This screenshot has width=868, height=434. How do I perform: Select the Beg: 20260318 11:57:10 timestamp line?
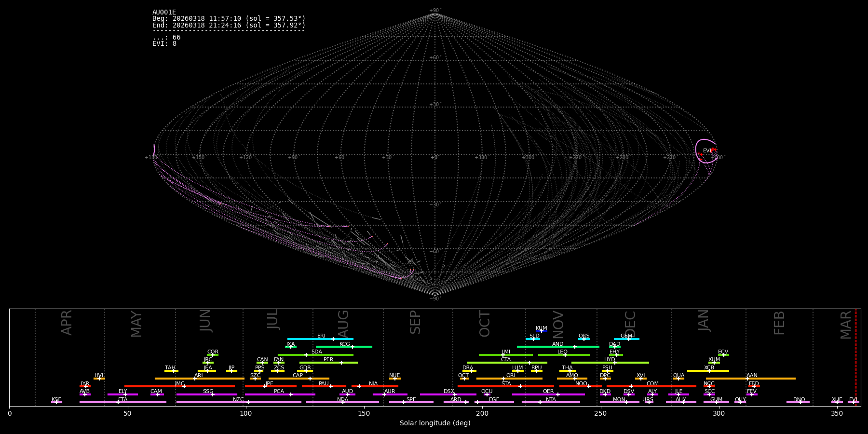click(x=229, y=19)
